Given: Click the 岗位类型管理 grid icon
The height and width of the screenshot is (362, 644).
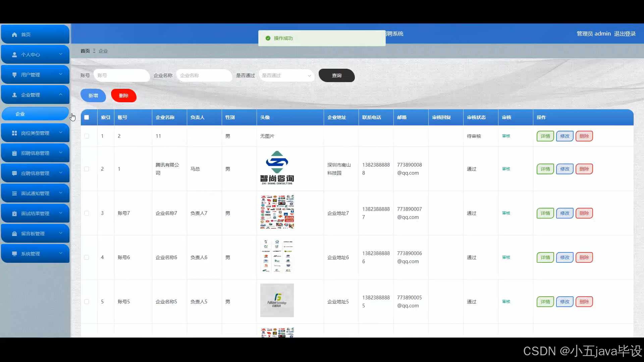Looking at the screenshot, I should click(14, 133).
